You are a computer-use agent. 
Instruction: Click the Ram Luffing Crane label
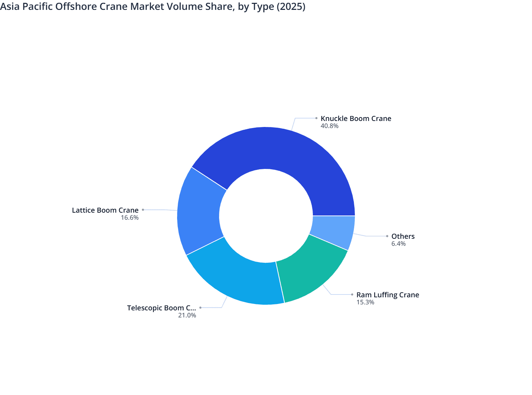(387, 295)
